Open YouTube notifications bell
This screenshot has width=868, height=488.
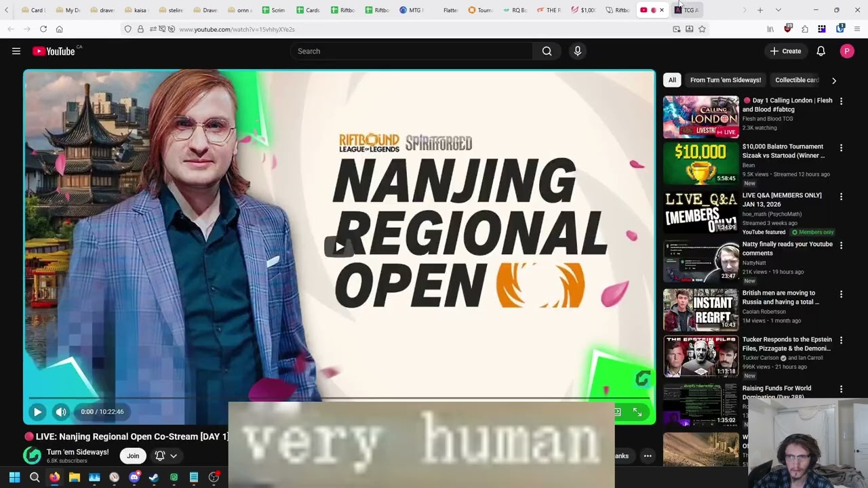point(821,51)
